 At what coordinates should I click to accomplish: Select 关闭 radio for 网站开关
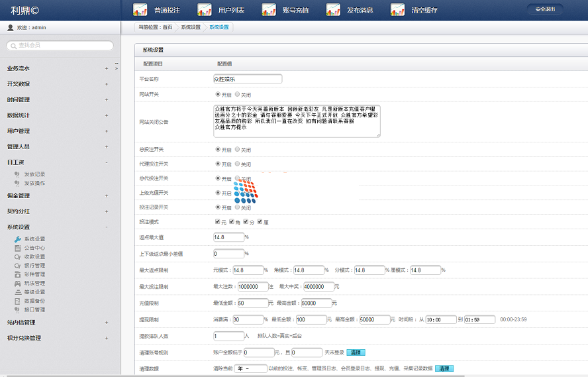(x=238, y=95)
